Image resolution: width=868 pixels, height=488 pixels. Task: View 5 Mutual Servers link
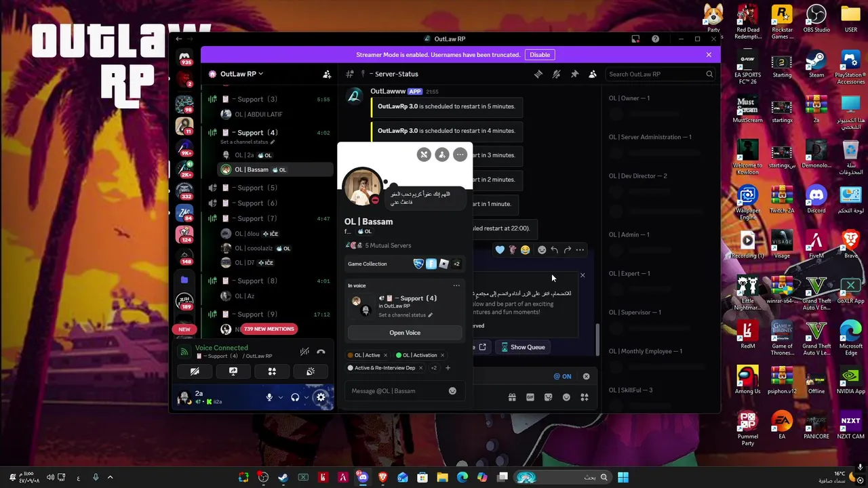point(388,245)
